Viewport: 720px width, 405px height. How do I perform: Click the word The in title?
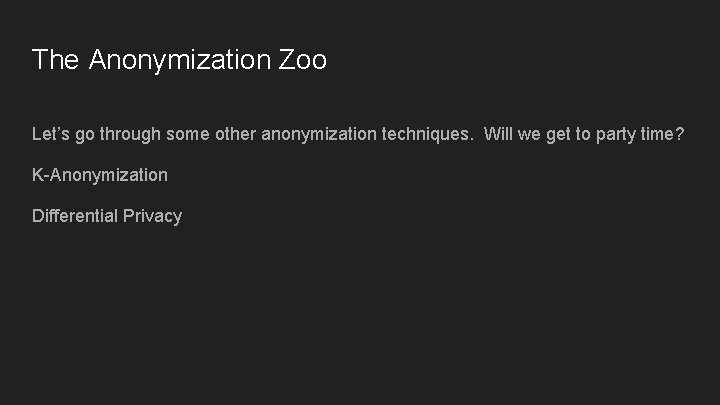coord(55,60)
